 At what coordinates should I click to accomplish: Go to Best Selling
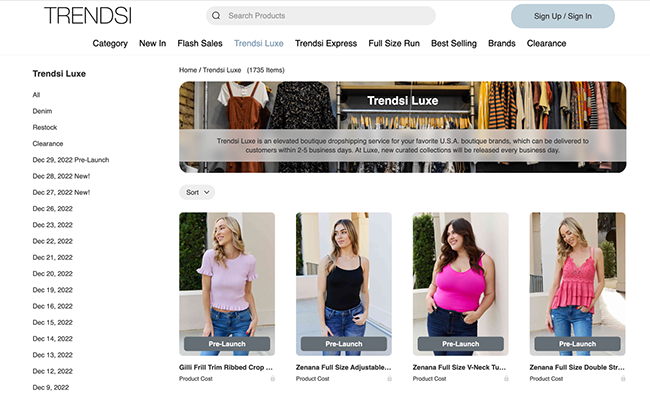click(x=454, y=43)
